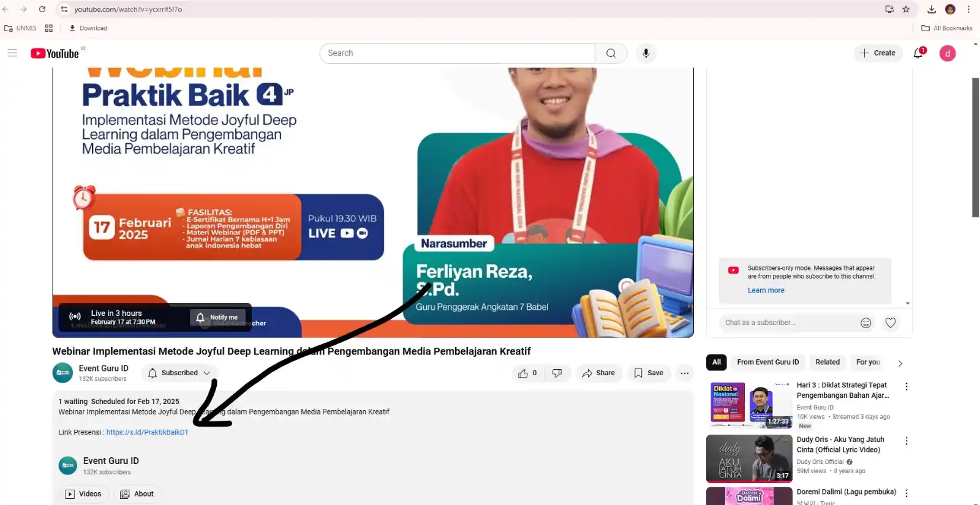
Task: Click chat panel scroll down arrow
Action: tap(907, 304)
